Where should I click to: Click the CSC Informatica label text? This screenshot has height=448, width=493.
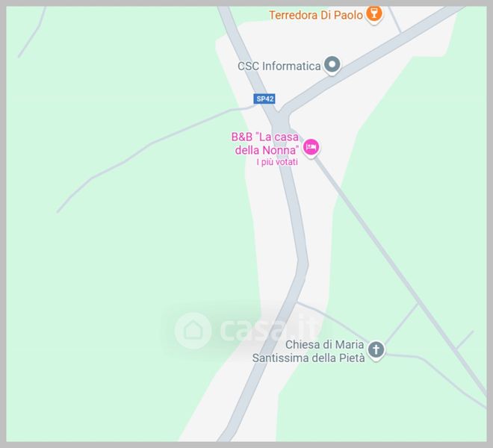(x=279, y=66)
